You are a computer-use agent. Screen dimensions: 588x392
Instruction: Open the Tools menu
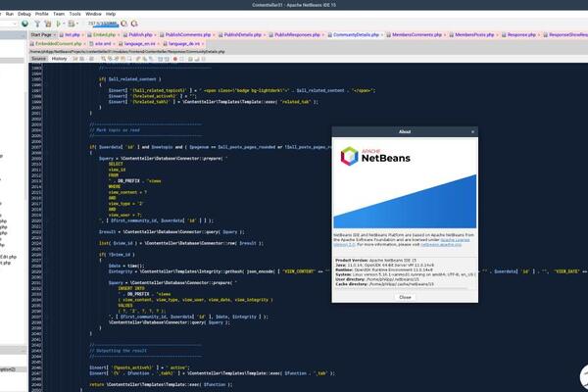point(75,14)
